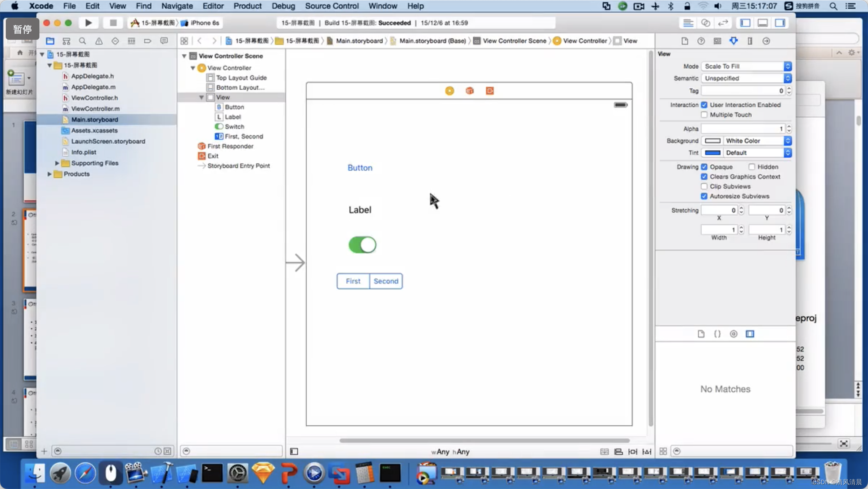Open the Source Control menu
This screenshot has height=489, width=868.
tap(332, 6)
